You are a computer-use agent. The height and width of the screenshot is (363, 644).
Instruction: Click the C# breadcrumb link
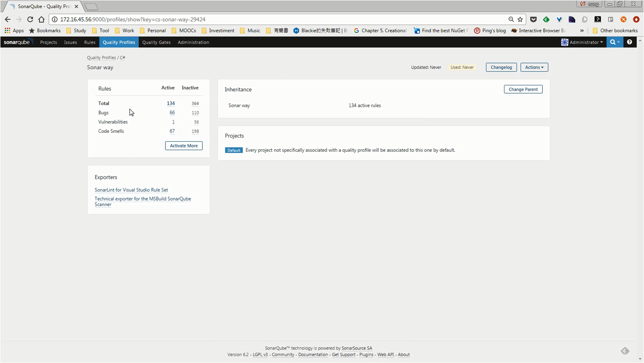click(123, 58)
